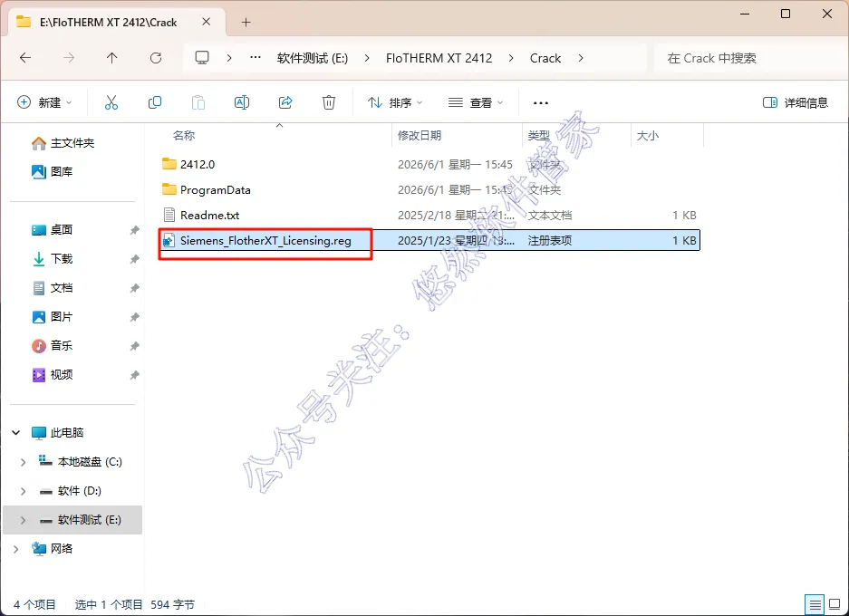This screenshot has width=849, height=616.
Task: Expand the 网络 tree node
Action: coord(16,549)
